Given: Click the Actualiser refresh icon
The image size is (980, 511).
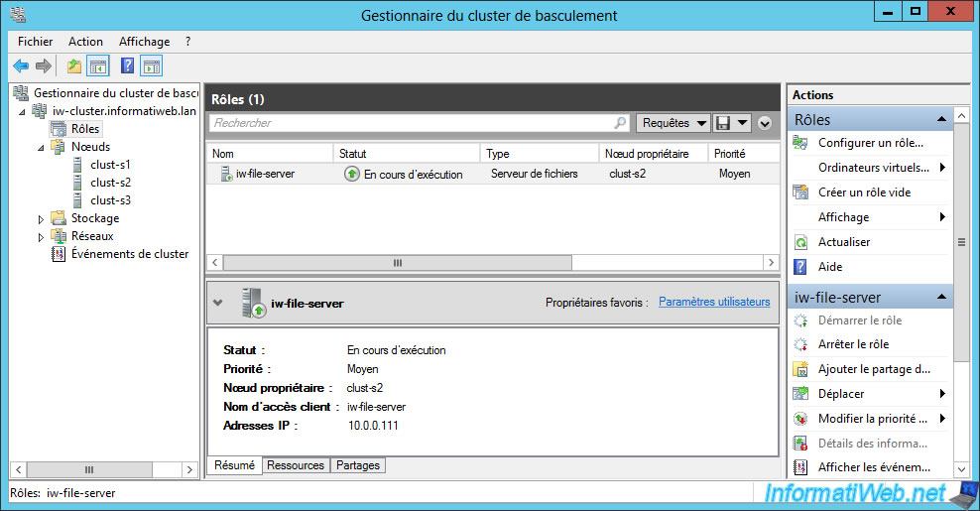Looking at the screenshot, I should coord(800,242).
